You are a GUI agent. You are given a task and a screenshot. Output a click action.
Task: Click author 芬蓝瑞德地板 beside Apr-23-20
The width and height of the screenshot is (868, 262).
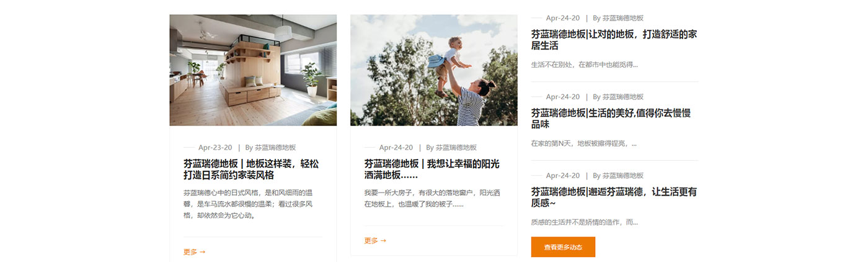tap(275, 148)
